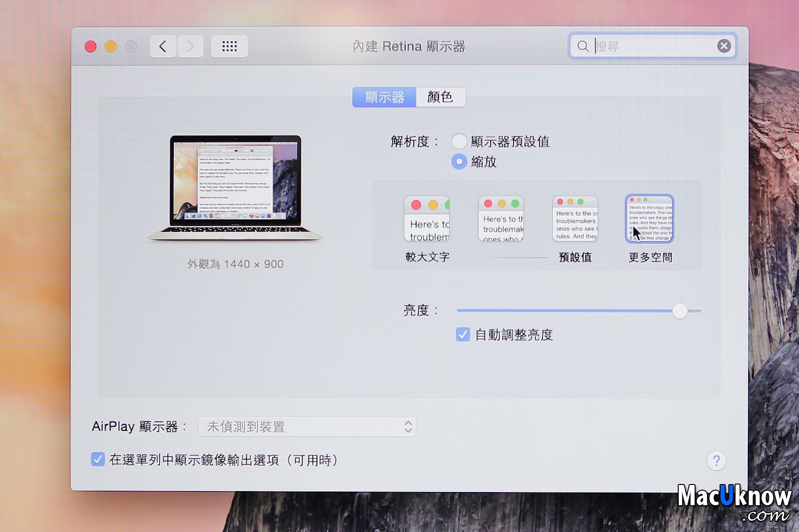This screenshot has height=532, width=799.
Task: Click the forward navigation arrow
Action: pyautogui.click(x=190, y=46)
